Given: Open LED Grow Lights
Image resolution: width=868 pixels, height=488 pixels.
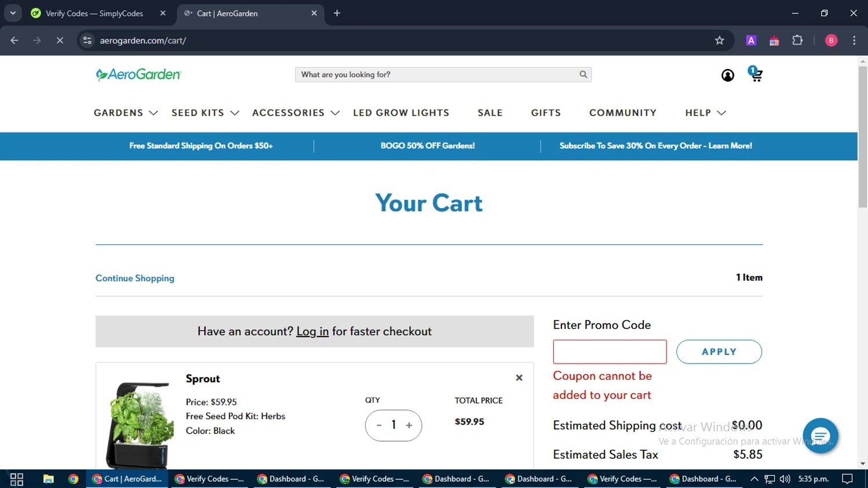Looking at the screenshot, I should pos(401,113).
